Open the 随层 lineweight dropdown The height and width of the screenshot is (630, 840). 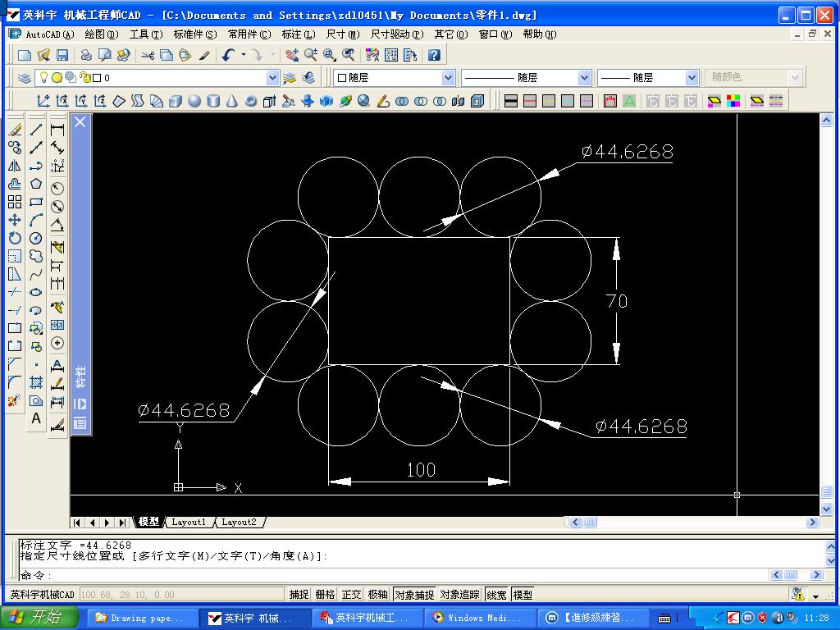[x=692, y=78]
